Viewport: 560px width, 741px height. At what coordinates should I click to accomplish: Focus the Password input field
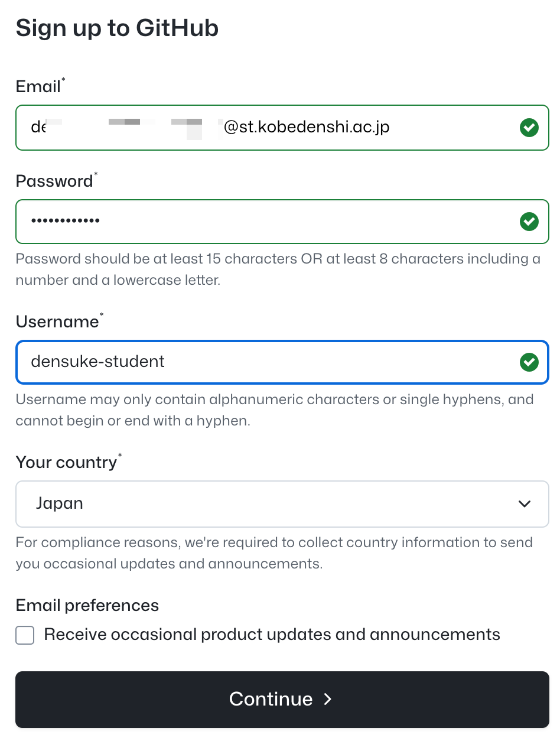[x=282, y=222]
